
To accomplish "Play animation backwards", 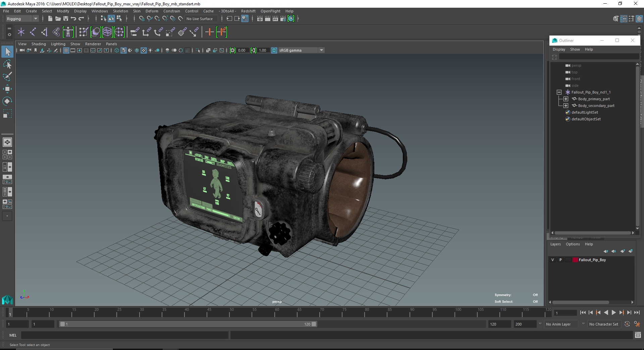I will (x=606, y=312).
